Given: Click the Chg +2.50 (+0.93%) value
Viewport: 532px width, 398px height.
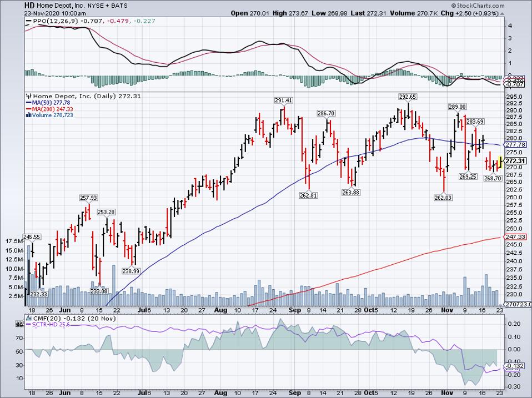Looking at the screenshot, I should coord(470,13).
